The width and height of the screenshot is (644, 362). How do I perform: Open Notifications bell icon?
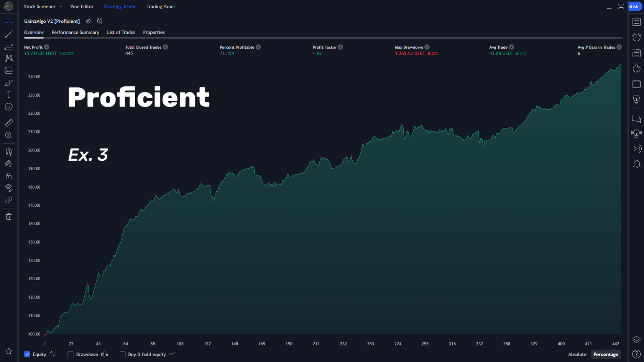[636, 164]
